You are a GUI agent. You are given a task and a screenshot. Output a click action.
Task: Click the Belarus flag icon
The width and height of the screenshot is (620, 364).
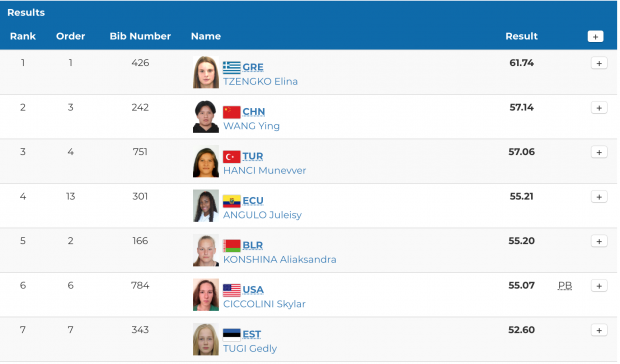click(x=231, y=245)
